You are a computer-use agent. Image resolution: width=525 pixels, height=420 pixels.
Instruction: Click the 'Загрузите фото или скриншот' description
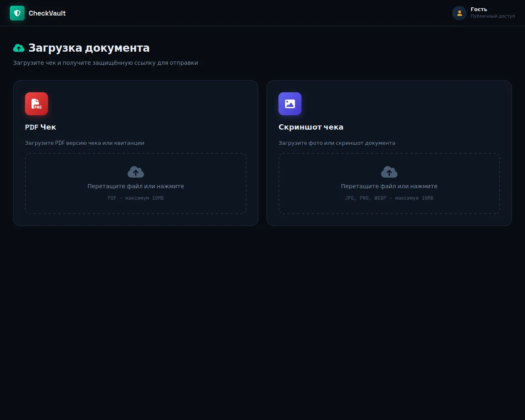coord(337,143)
